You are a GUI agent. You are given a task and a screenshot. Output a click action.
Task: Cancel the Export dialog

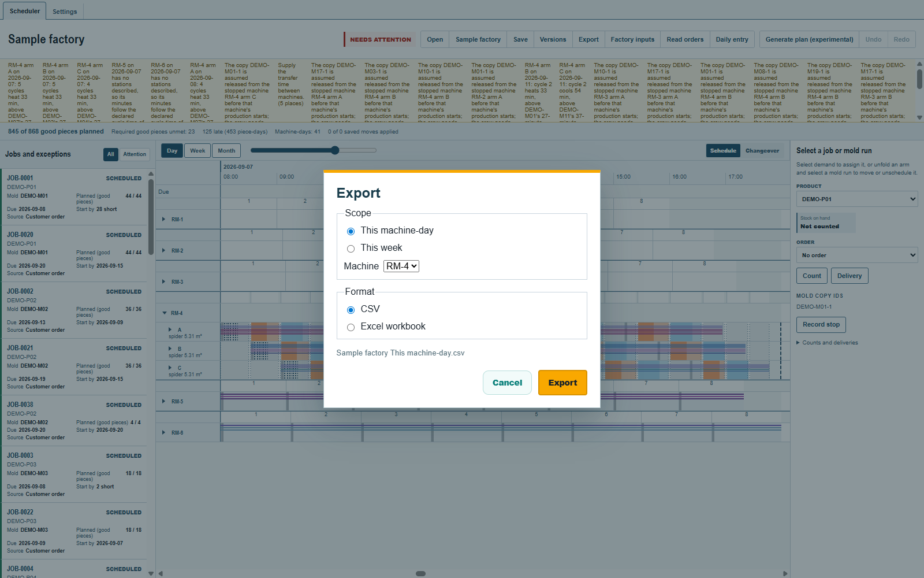coord(507,383)
